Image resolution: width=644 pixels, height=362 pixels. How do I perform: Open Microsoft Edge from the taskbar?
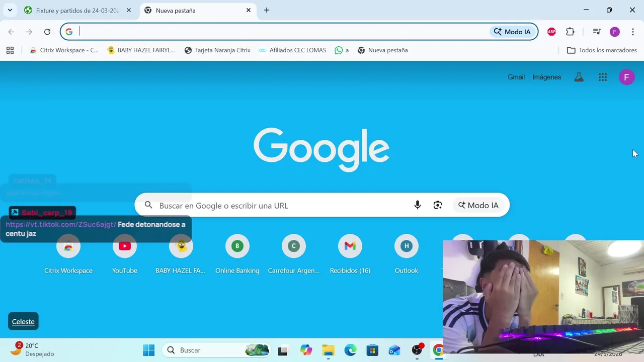[x=350, y=350]
